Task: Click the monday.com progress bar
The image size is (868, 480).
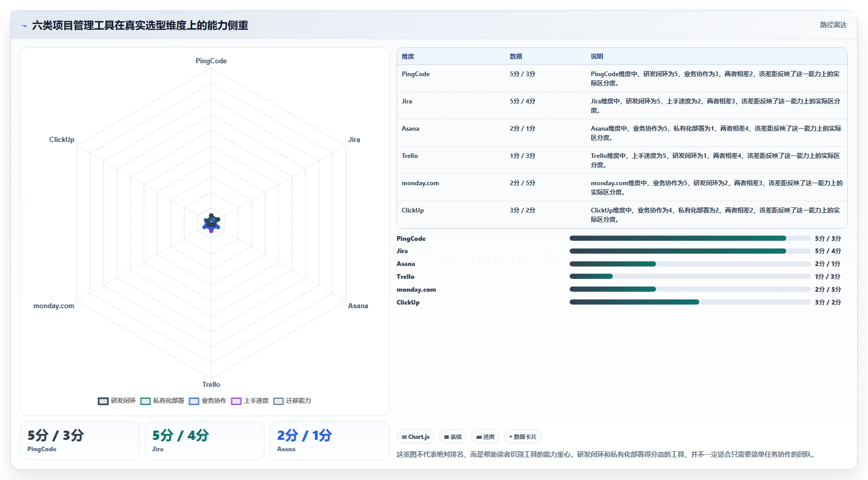Action: coord(690,289)
